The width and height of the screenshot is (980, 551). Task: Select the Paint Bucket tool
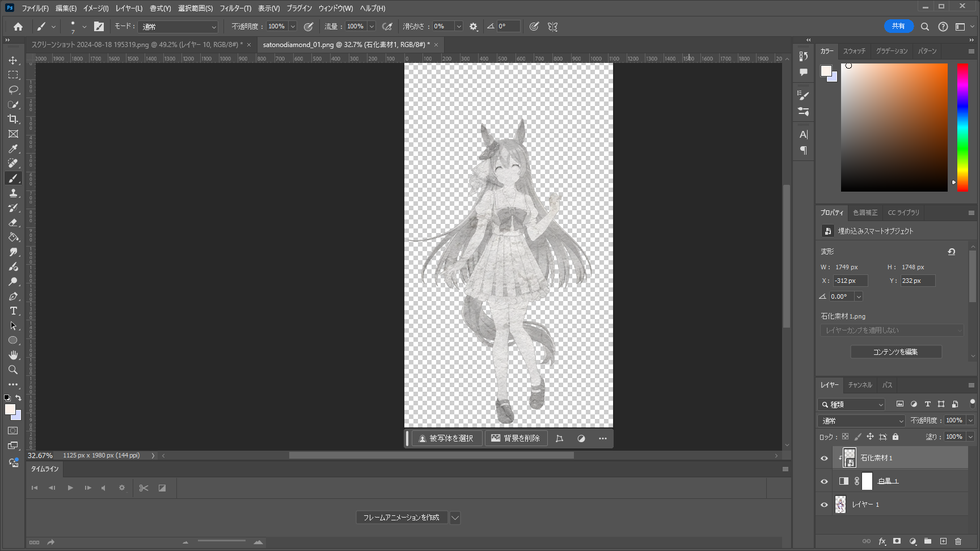(x=13, y=237)
